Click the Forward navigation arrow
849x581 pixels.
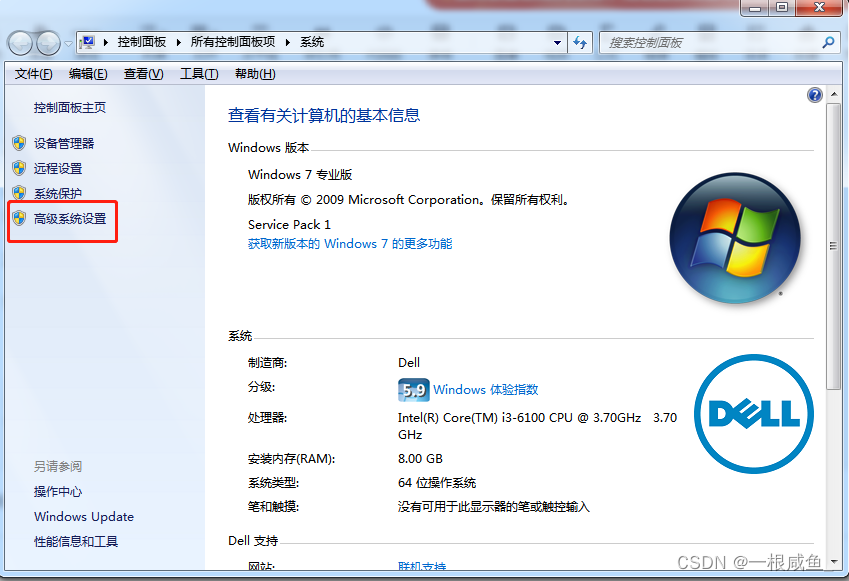49,43
